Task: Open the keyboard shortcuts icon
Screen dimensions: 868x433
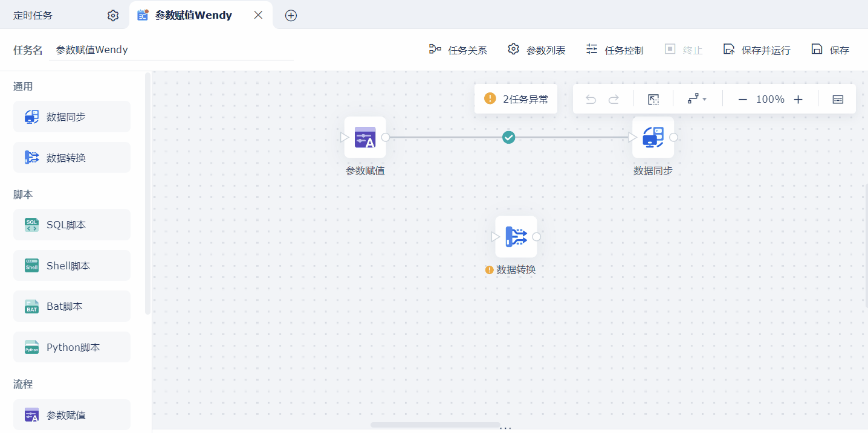Action: (838, 99)
